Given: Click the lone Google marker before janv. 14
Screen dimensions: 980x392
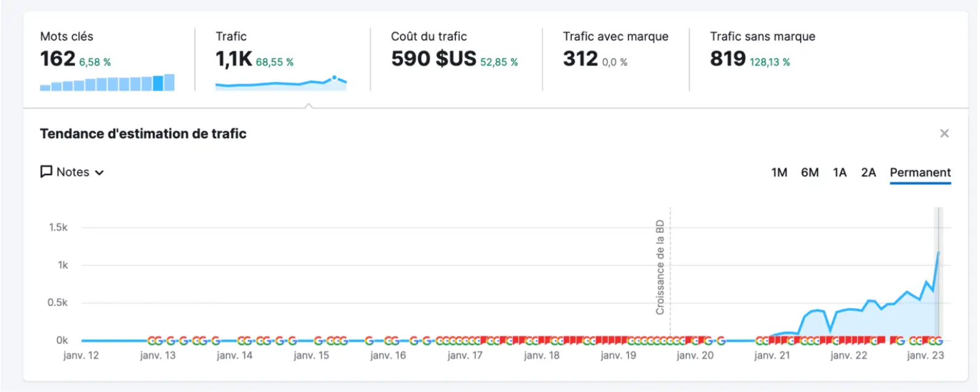Looking at the screenshot, I should [x=215, y=341].
